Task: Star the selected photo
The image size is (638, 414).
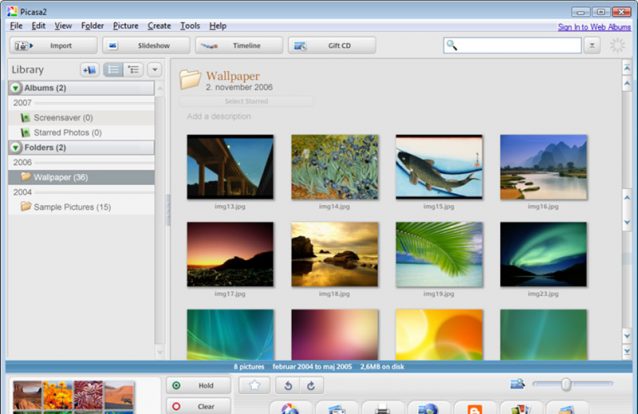Action: (254, 386)
